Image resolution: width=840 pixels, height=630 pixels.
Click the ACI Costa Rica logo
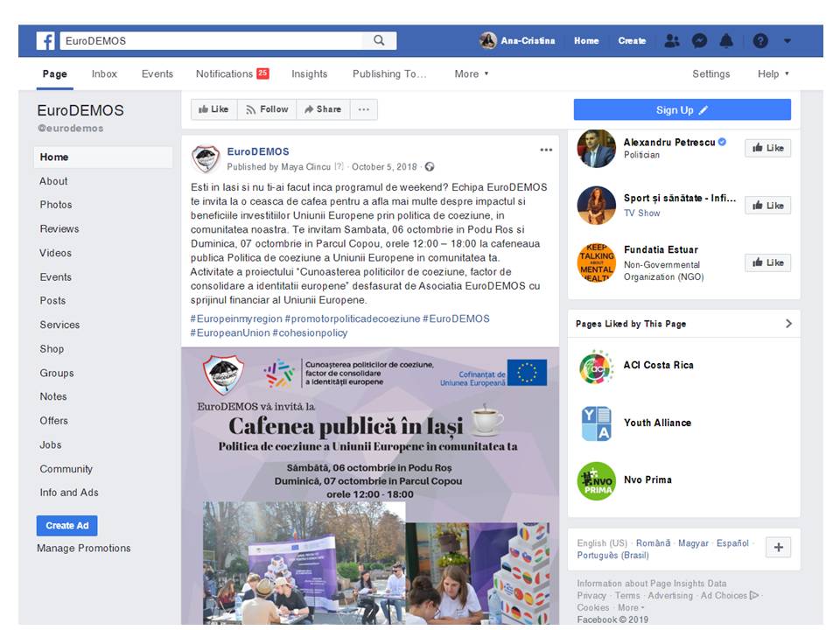[x=596, y=366]
